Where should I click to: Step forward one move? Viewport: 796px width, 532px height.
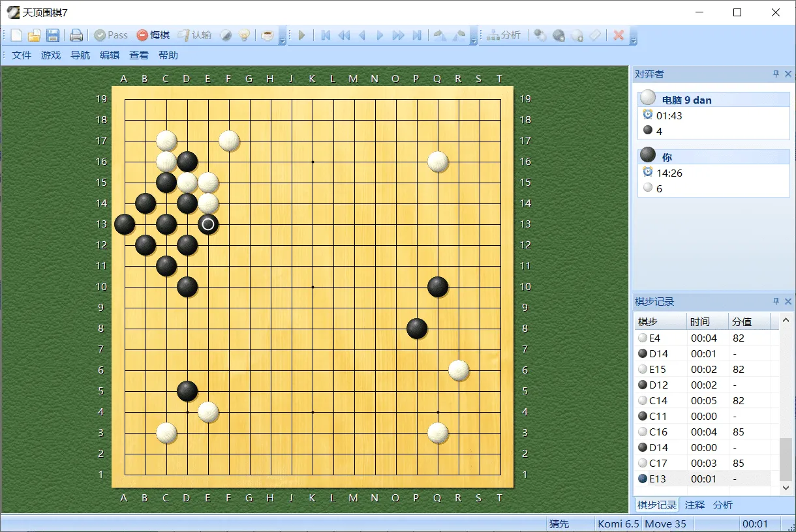coord(380,35)
